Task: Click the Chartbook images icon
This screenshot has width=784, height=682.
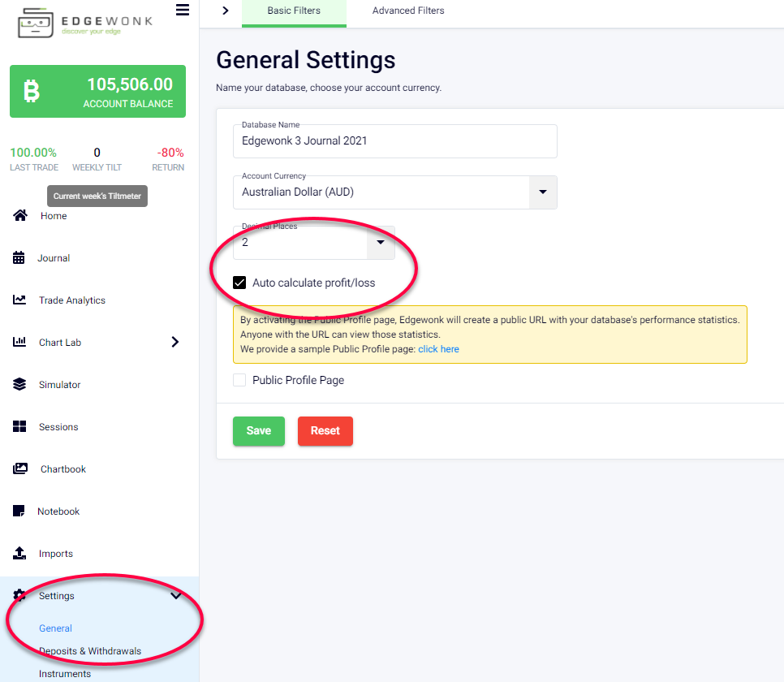Action: [20, 468]
